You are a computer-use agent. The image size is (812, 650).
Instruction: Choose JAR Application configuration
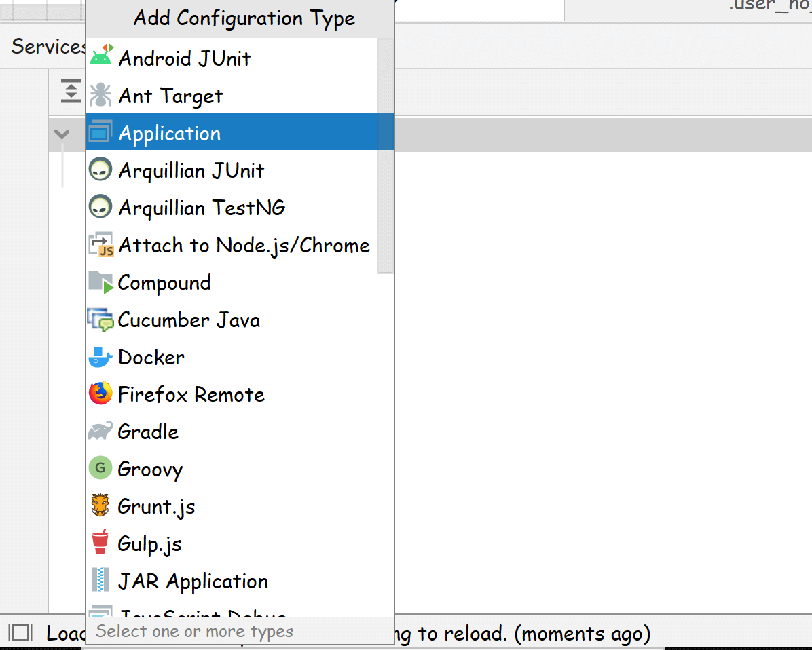(193, 581)
